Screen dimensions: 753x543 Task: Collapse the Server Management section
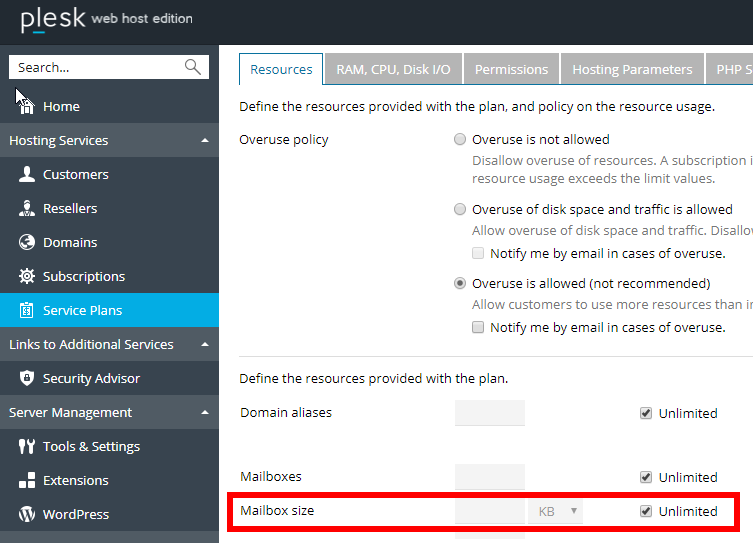pos(204,413)
